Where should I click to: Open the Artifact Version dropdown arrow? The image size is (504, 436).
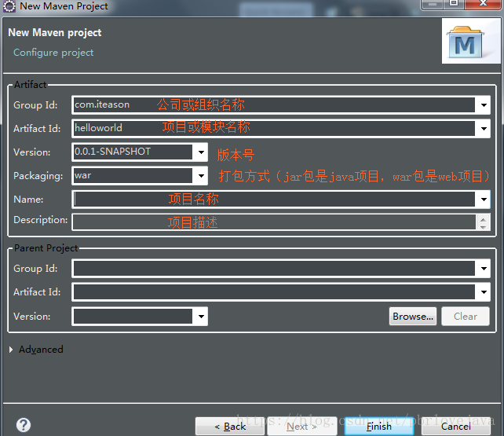201,152
